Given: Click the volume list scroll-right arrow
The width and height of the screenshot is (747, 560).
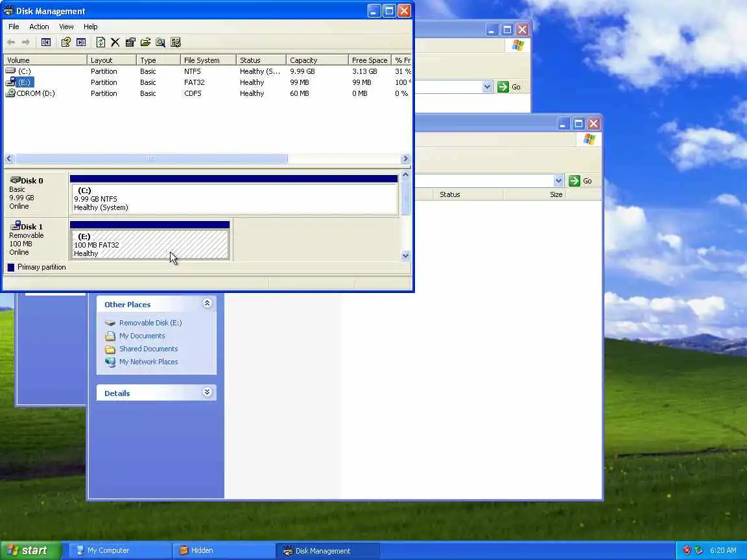Looking at the screenshot, I should (x=405, y=159).
